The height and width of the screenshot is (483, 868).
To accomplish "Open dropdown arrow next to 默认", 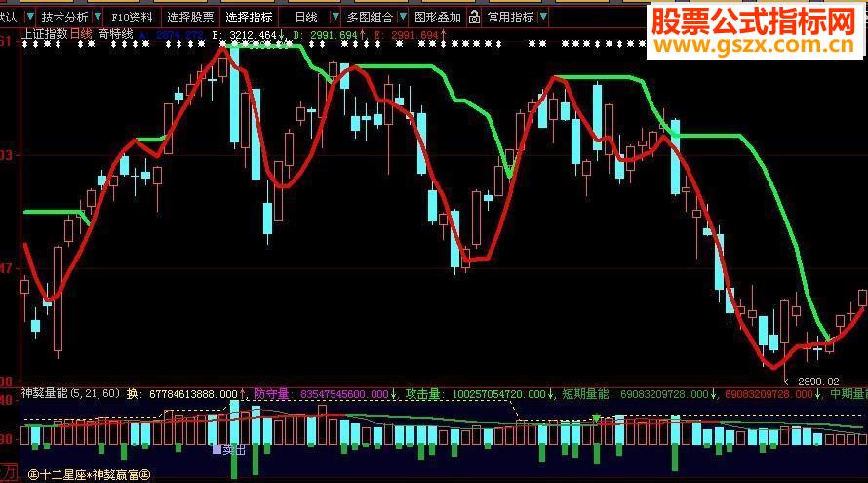I will (30, 18).
